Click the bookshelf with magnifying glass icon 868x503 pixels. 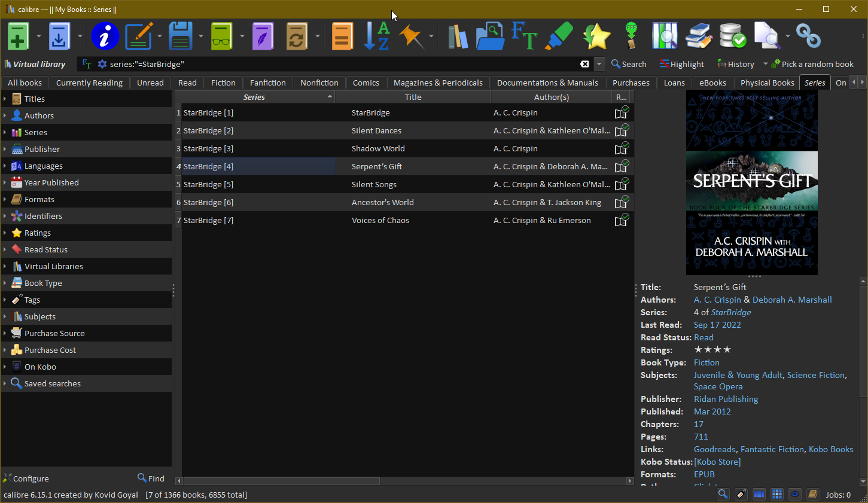tap(665, 36)
